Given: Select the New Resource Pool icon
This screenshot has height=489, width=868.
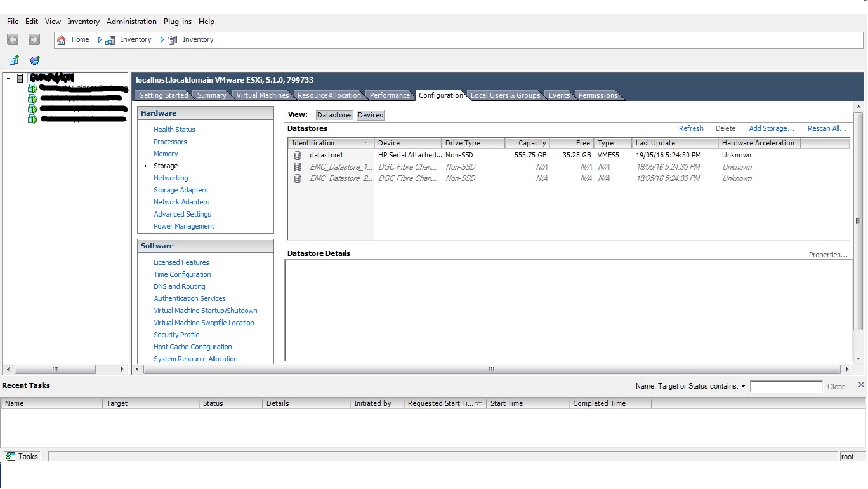Looking at the screenshot, I should tap(34, 60).
